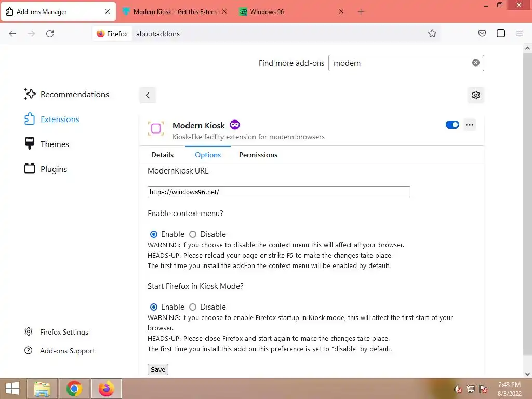The height and width of the screenshot is (399, 532).
Task: Click the ModernKiosk URL input field
Action: (279, 192)
